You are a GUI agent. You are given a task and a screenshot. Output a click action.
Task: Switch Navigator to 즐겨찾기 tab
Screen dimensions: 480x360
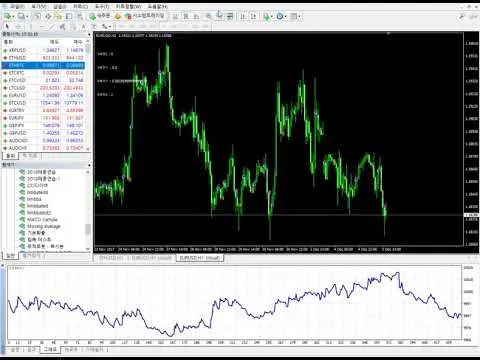[x=33, y=256]
